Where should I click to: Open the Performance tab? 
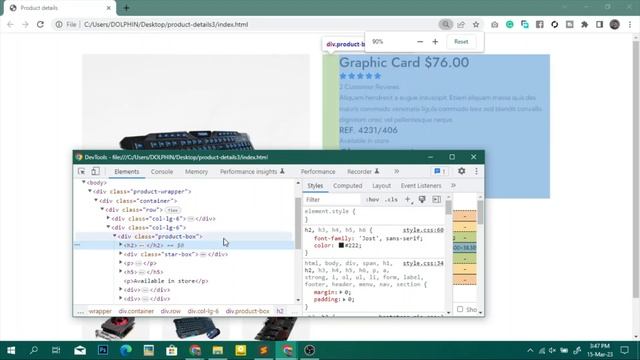pyautogui.click(x=318, y=172)
